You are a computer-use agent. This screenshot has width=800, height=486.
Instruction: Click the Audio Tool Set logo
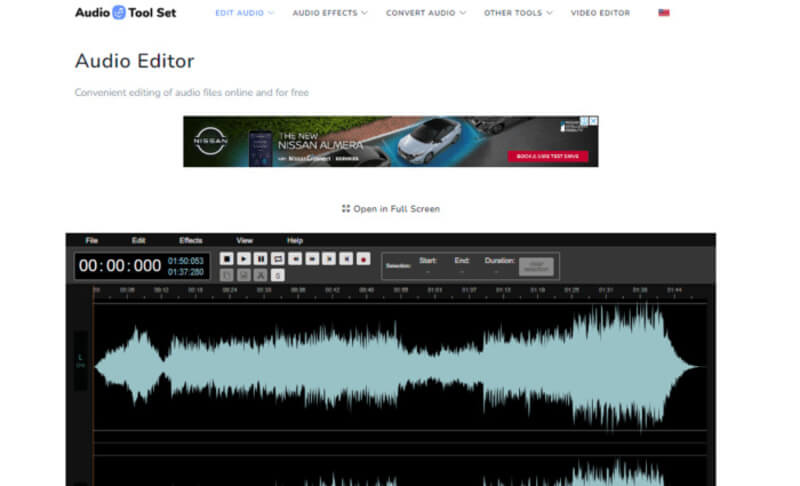click(126, 13)
